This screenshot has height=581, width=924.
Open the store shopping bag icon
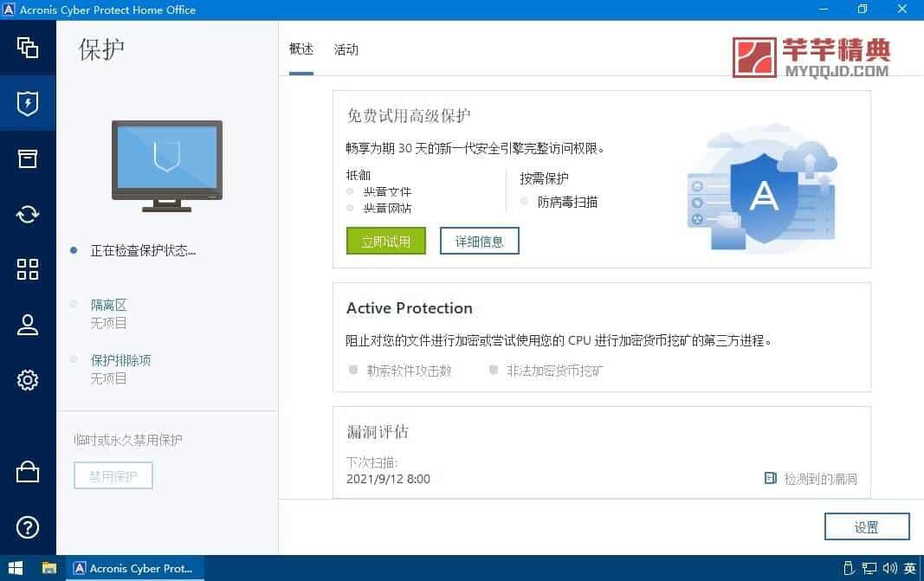pyautogui.click(x=28, y=471)
